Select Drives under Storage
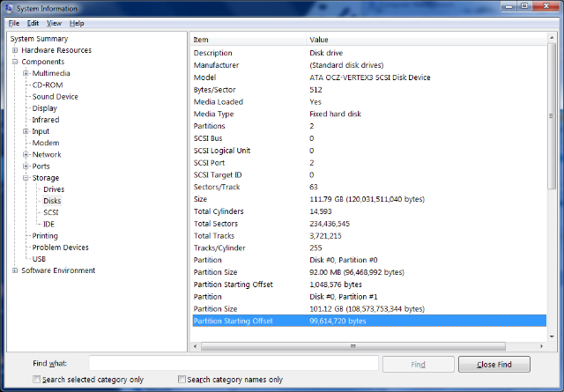This screenshot has height=392, width=564. (x=54, y=189)
